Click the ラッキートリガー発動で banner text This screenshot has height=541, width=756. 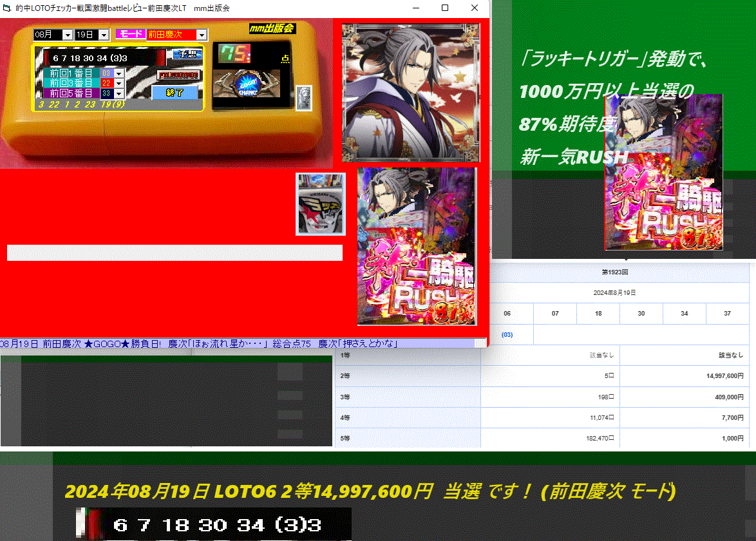(615, 59)
